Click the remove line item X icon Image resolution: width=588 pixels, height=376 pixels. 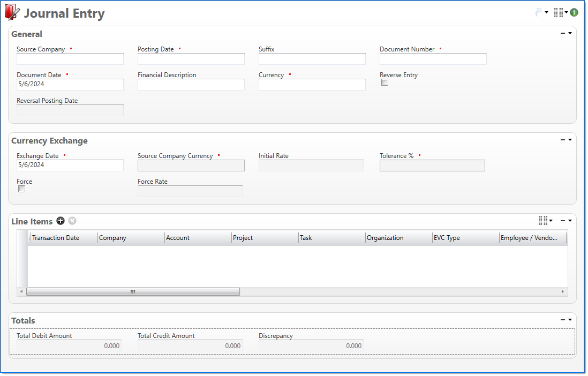click(x=72, y=221)
